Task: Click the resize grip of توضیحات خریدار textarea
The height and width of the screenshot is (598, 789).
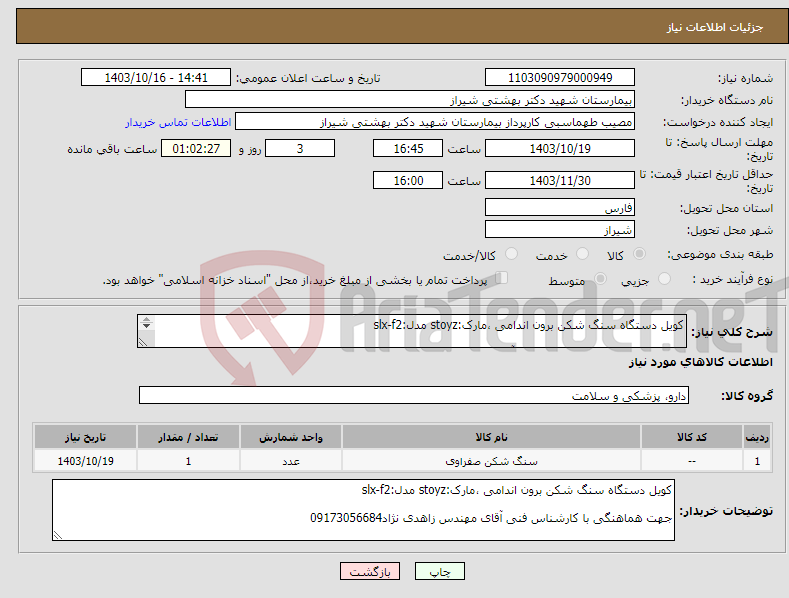Action: [x=58, y=536]
